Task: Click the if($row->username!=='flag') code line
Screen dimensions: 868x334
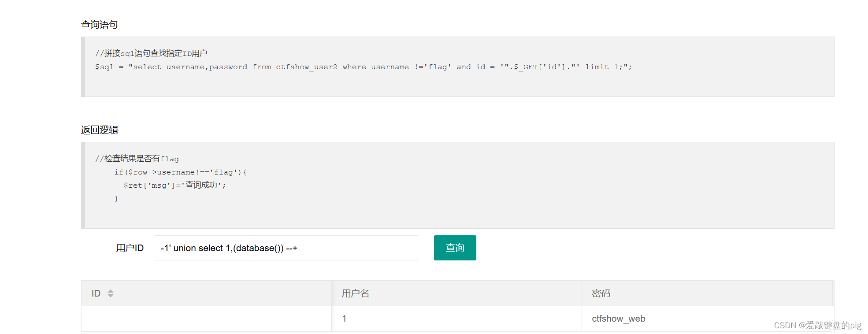Action: click(181, 172)
